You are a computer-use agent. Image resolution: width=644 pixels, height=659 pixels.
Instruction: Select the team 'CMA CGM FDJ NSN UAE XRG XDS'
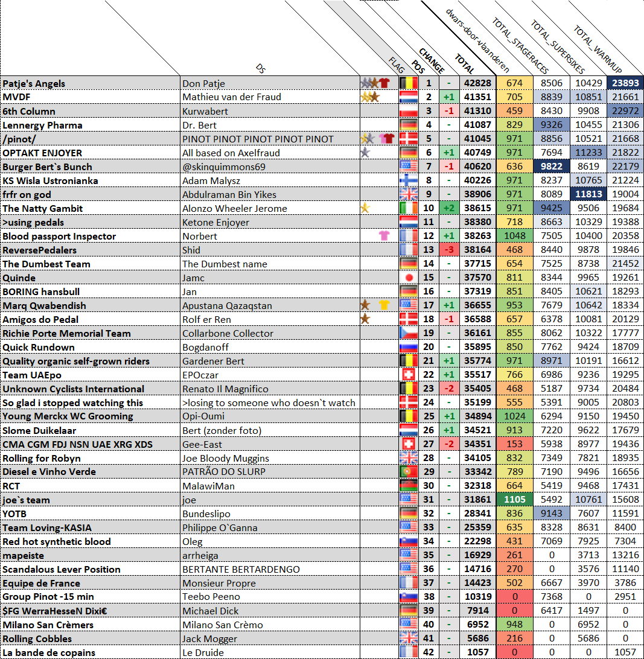click(x=77, y=444)
